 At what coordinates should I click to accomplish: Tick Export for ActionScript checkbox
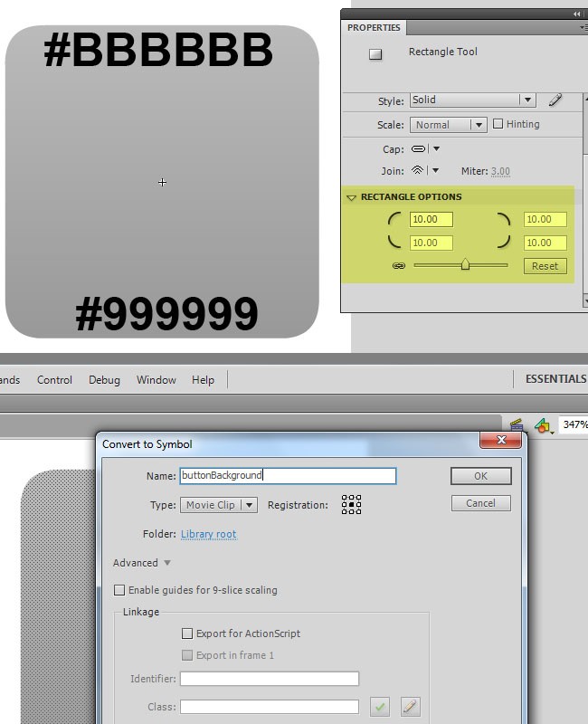[187, 633]
